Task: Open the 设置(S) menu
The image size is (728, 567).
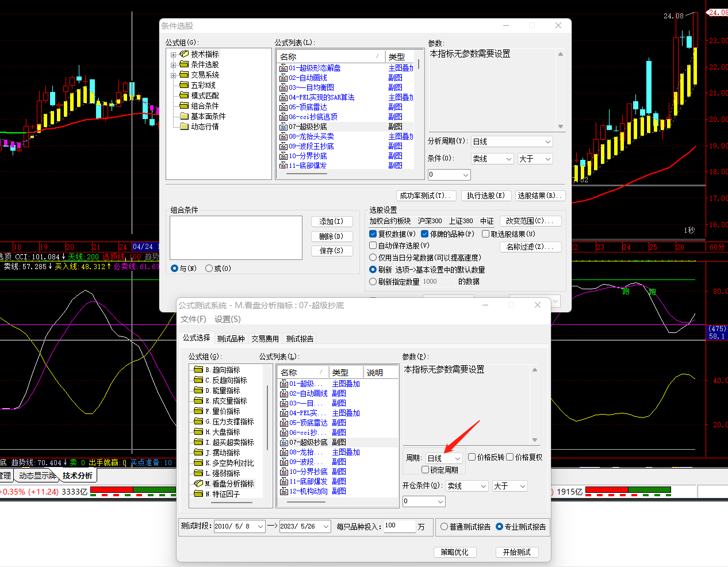Action: click(x=227, y=319)
